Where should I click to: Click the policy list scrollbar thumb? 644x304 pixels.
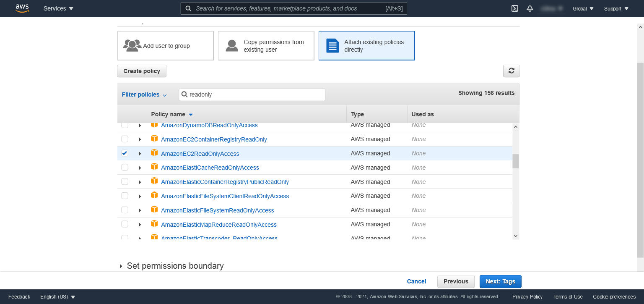(x=516, y=161)
